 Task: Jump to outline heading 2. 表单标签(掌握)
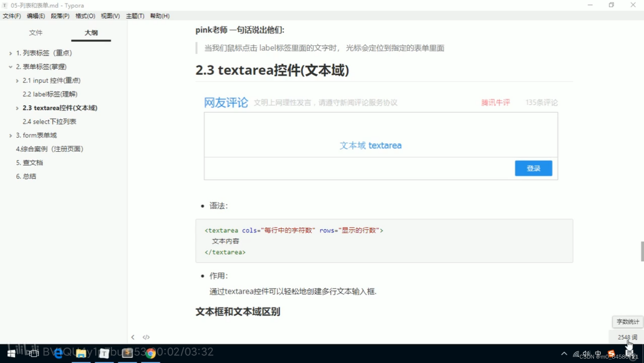[41, 67]
